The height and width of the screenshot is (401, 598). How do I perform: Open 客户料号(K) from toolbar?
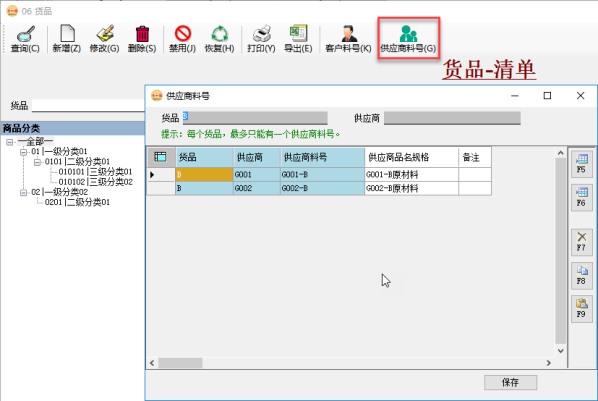(348, 39)
